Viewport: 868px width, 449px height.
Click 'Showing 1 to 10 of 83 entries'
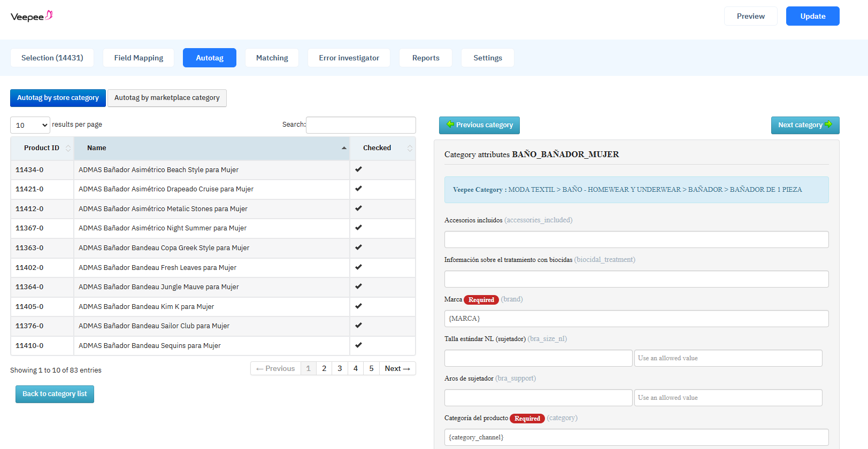(x=56, y=370)
